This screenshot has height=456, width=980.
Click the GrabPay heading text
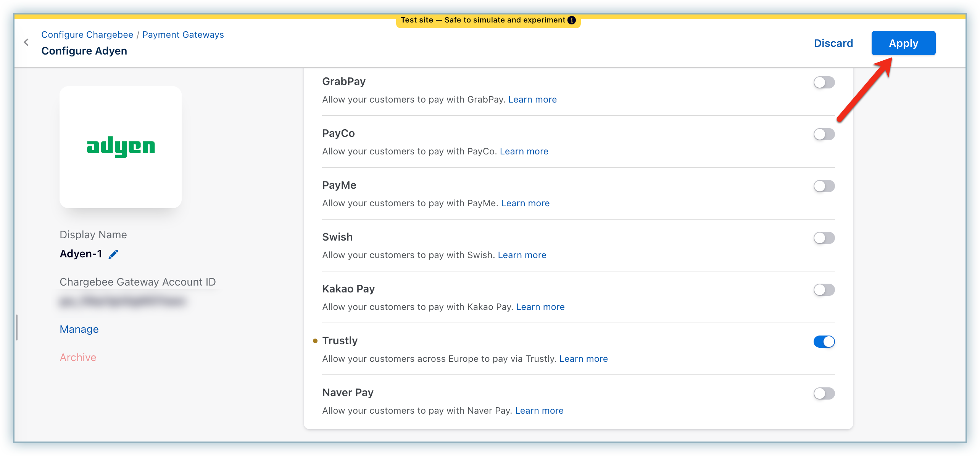tap(344, 82)
